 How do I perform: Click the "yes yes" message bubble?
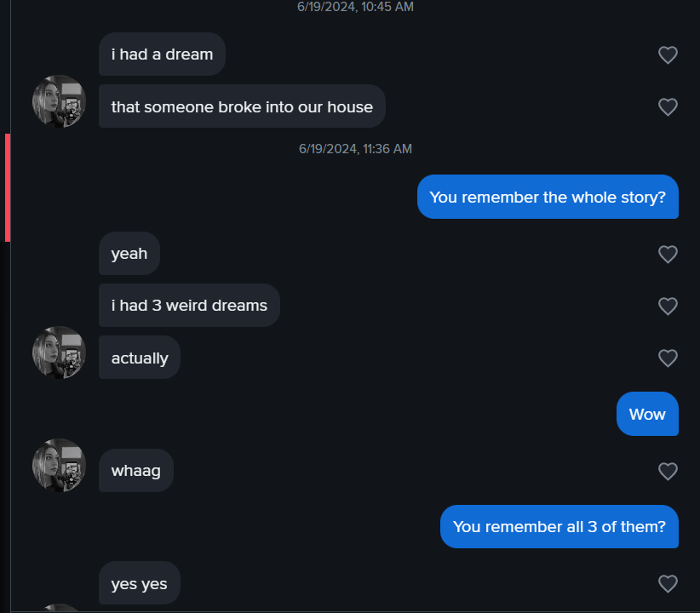tap(140, 583)
